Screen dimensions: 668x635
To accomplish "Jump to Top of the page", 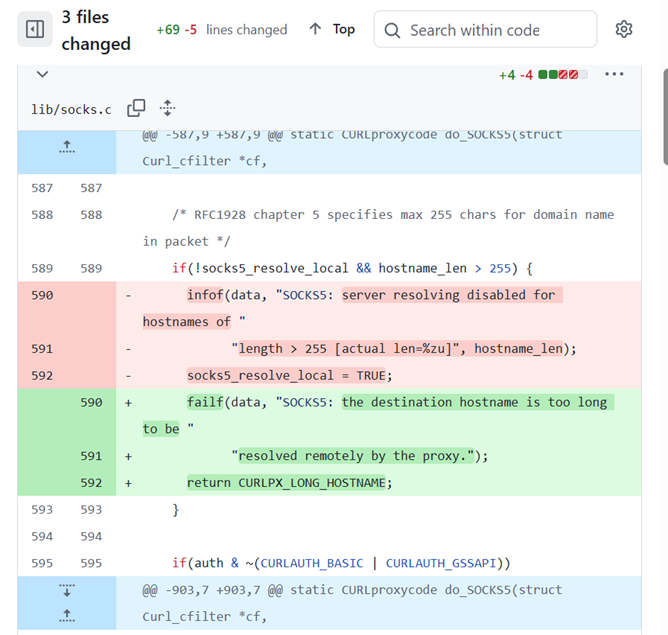I will [x=343, y=30].
